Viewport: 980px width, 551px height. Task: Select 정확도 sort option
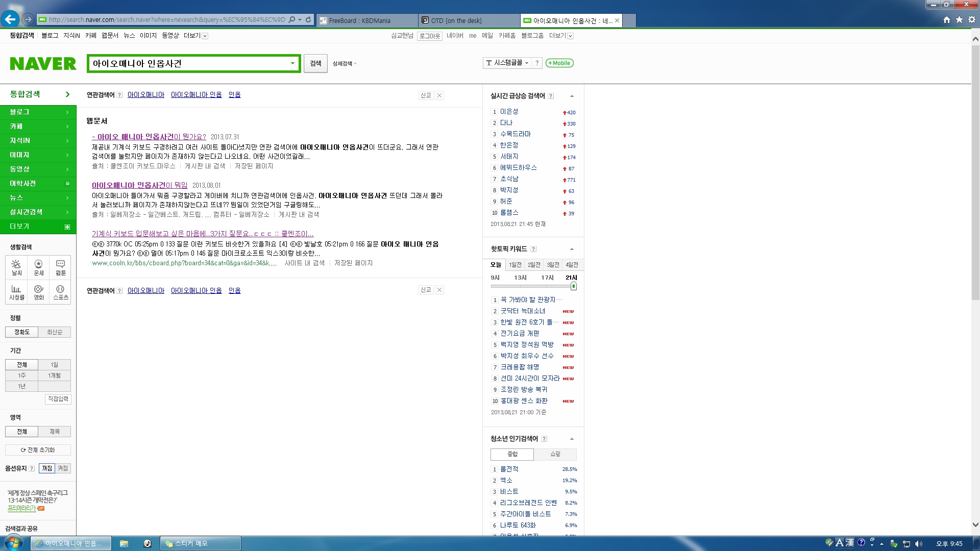pos(22,332)
